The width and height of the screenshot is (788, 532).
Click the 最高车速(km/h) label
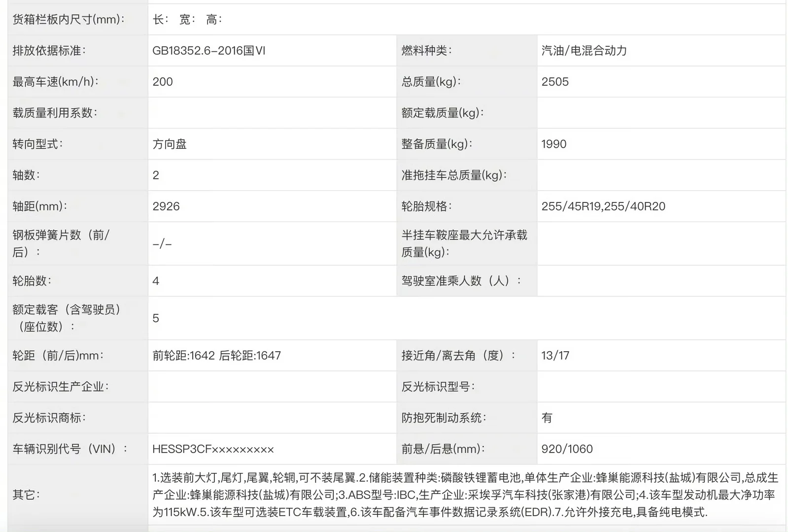55,82
